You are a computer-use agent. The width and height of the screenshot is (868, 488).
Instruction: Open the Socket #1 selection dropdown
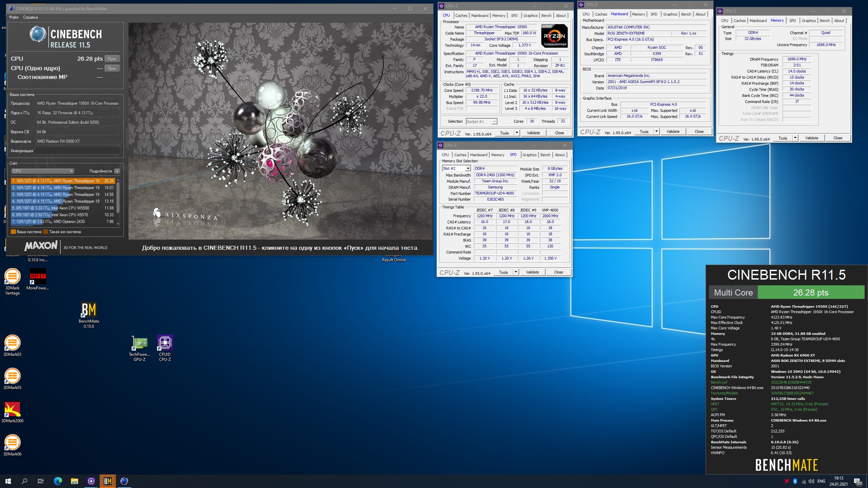coord(481,121)
